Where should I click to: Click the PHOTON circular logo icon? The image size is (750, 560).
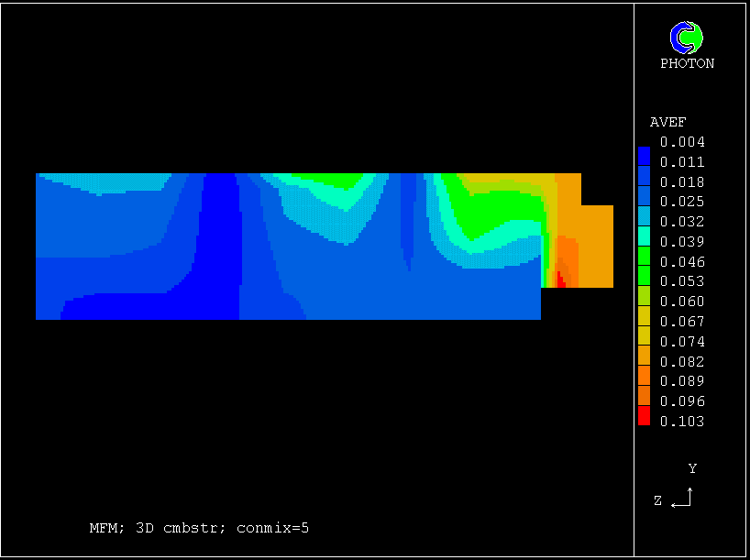pos(687,38)
